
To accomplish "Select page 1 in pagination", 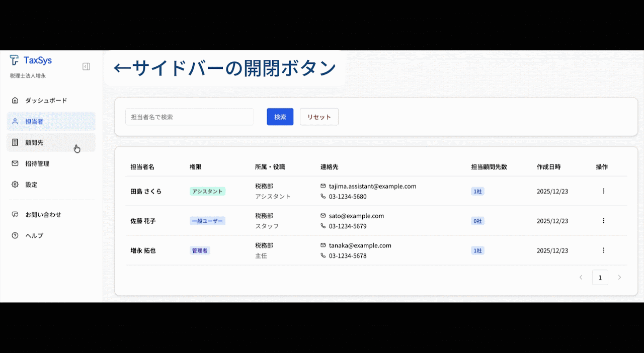I will pyautogui.click(x=600, y=278).
